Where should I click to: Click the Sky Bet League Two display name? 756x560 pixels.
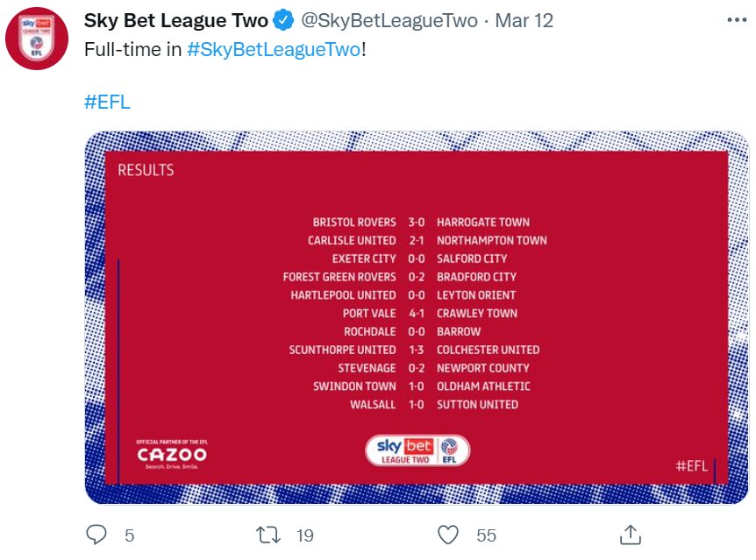[x=176, y=20]
